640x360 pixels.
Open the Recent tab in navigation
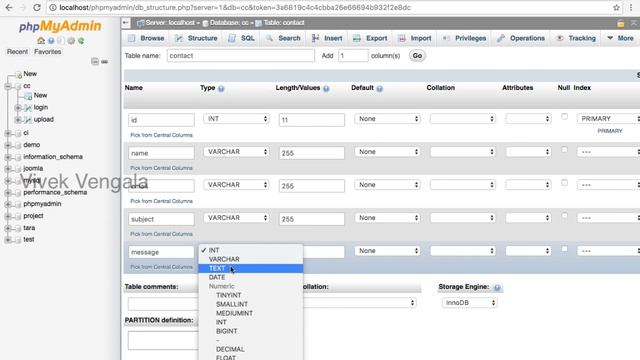coord(17,52)
